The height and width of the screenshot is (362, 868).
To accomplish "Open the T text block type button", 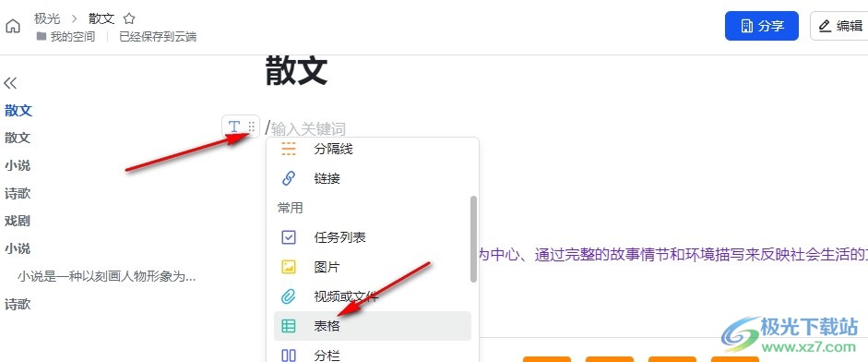I will click(234, 127).
